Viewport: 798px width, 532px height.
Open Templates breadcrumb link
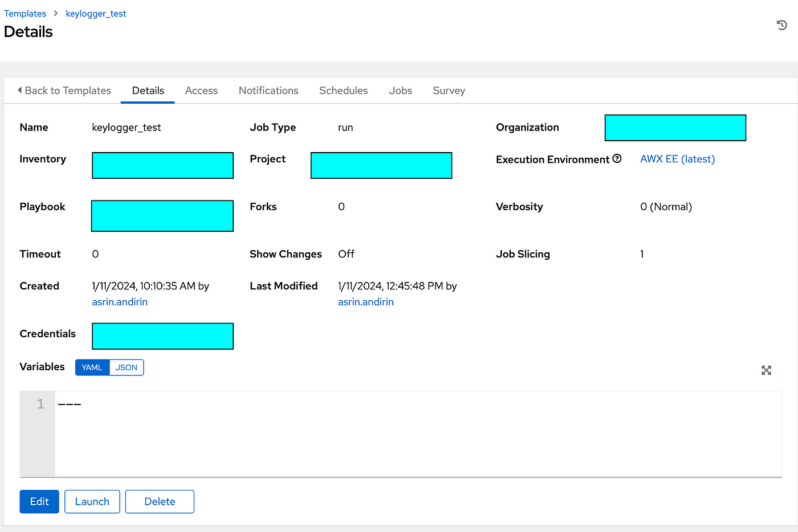(x=25, y=14)
